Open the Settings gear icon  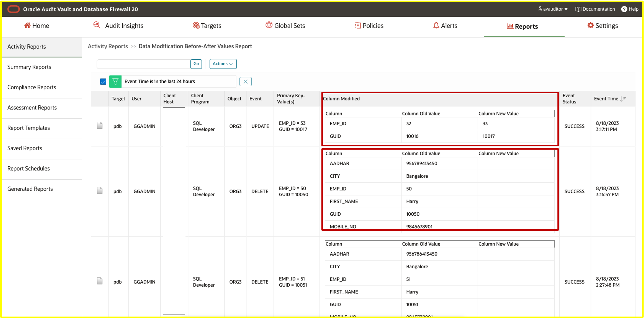pos(591,25)
